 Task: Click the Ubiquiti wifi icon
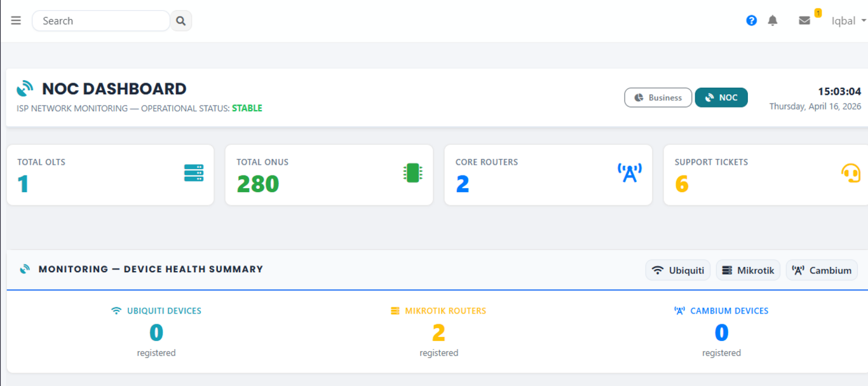coord(657,270)
